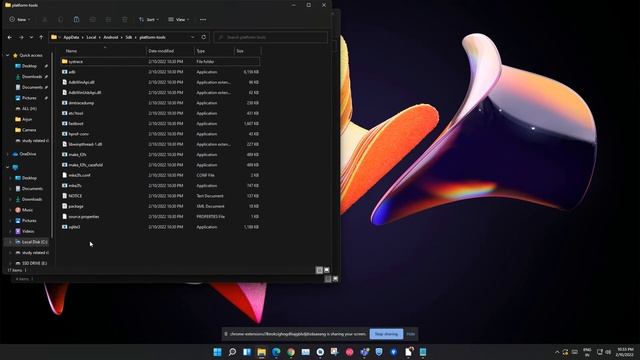The width and height of the screenshot is (640, 360).
Task: Click the Android breadcrumb segment
Action: (x=111, y=37)
